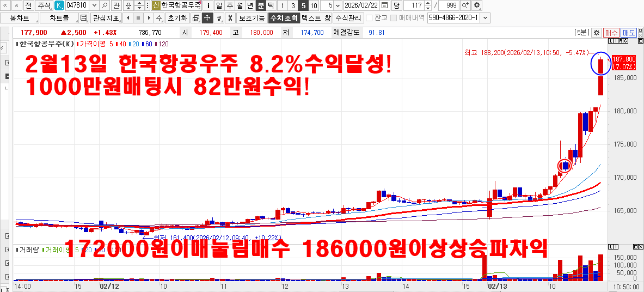The width and height of the screenshot is (644, 292).
Task: Click the blue 매도 sell button
Action: 629,33
